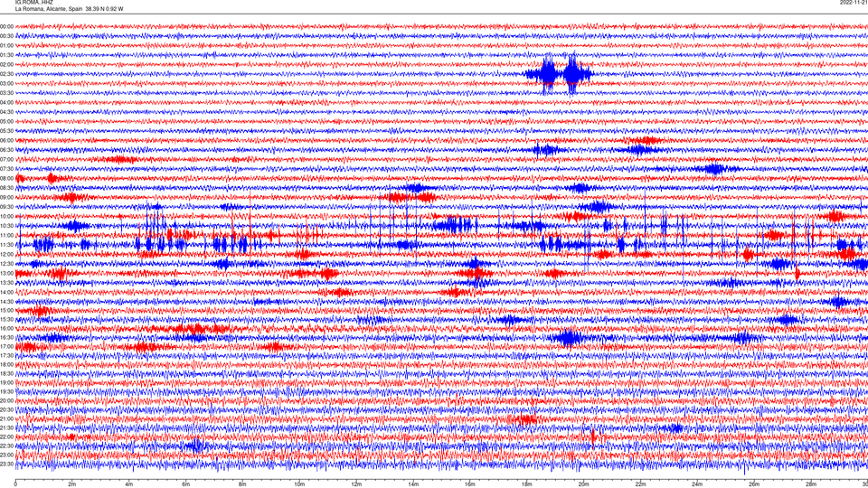Click the 17:00 trace label
Image resolution: width=868 pixels, height=488 pixels.
pyautogui.click(x=6, y=346)
